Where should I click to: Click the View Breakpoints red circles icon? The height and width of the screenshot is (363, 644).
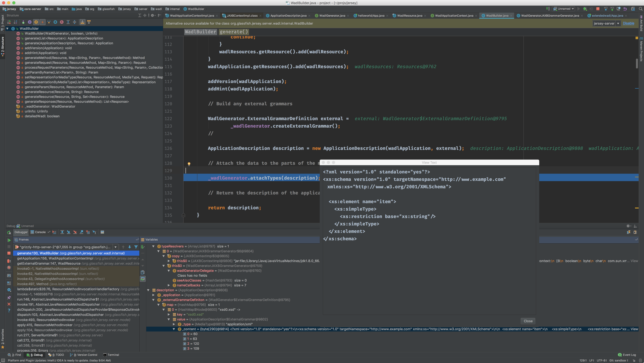click(x=9, y=261)
